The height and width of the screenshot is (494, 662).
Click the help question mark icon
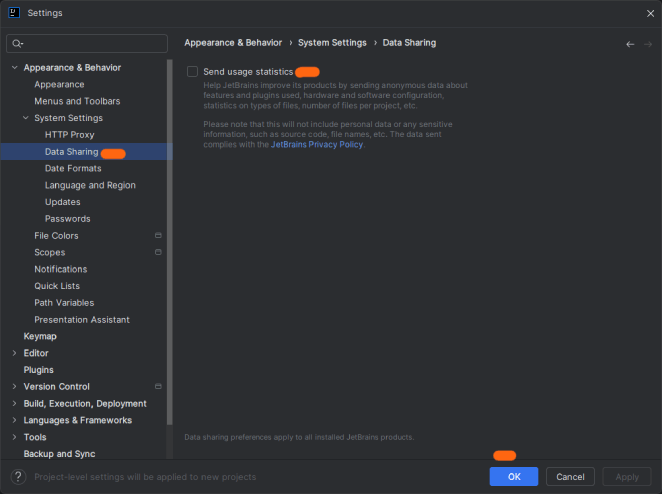[x=18, y=477]
